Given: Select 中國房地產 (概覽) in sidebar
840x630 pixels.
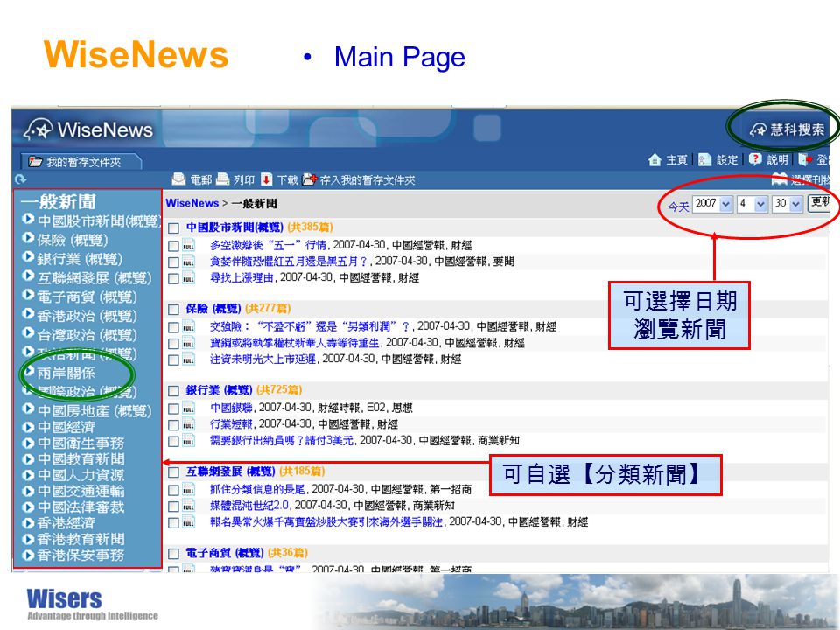Looking at the screenshot, I should tap(94, 411).
